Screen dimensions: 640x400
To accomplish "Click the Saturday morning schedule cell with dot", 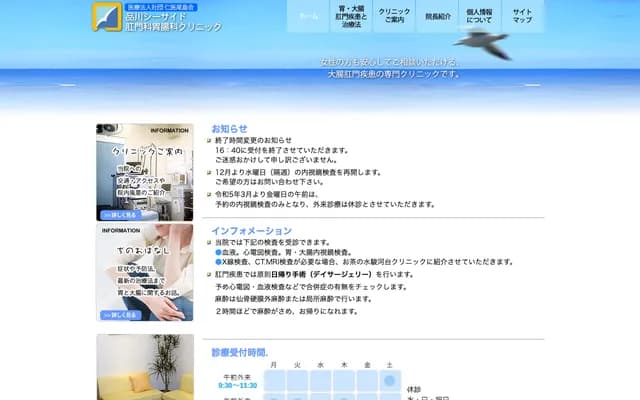I will pos(390,380).
